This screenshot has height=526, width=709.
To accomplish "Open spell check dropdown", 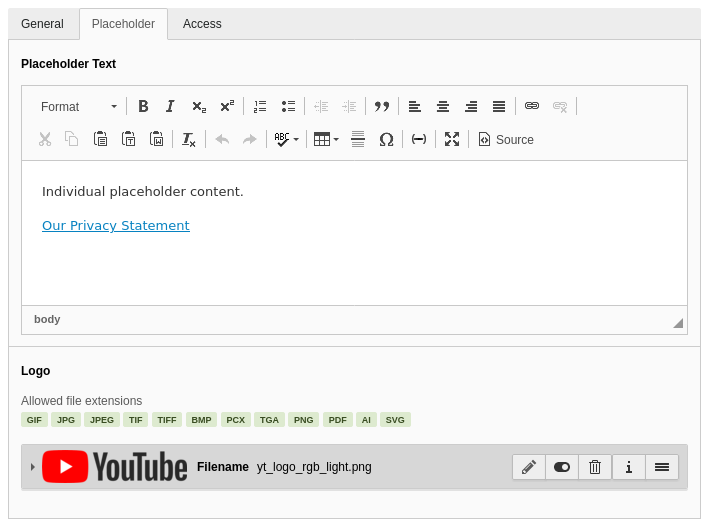I will point(287,139).
